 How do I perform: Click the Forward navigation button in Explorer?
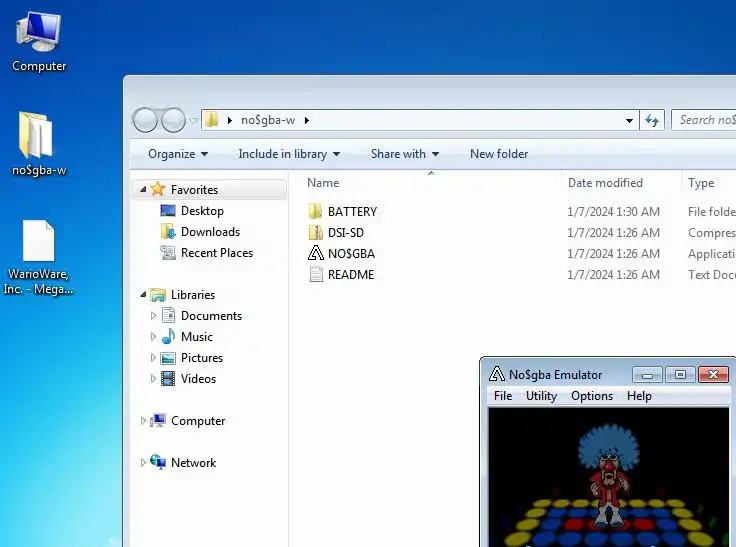point(173,120)
